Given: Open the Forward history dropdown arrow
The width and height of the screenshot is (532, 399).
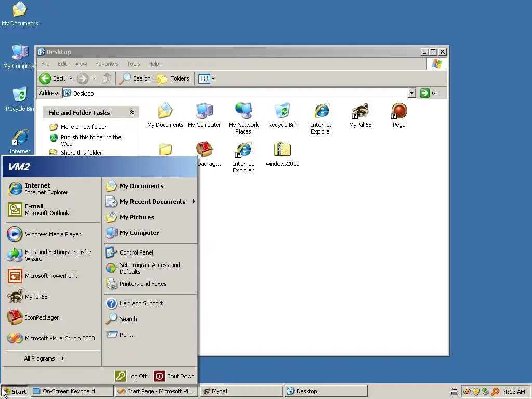Looking at the screenshot, I should pos(94,79).
